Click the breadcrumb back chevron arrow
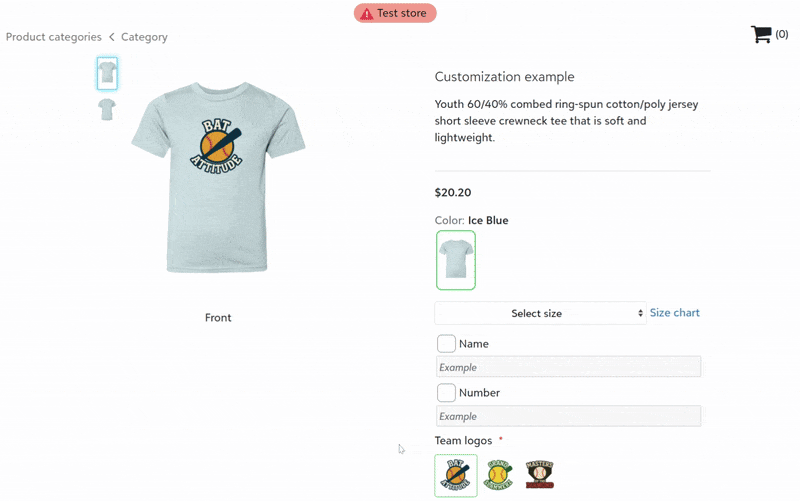Viewport: 800px width, 501px height. tap(112, 37)
